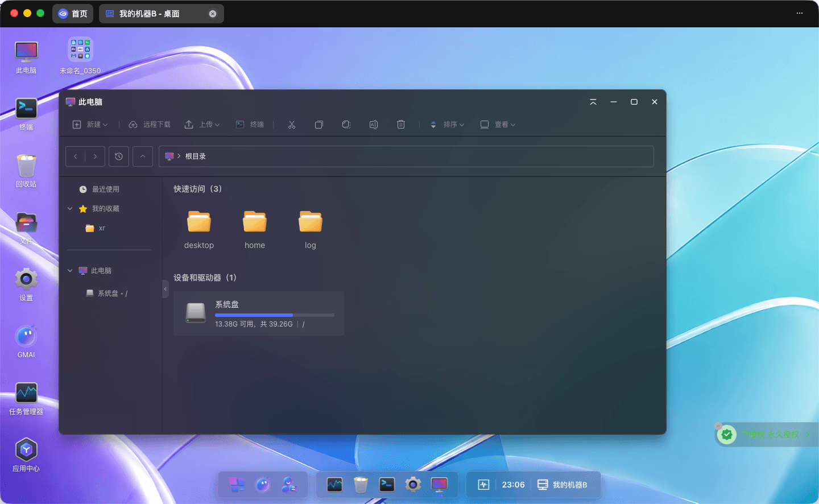Image resolution: width=819 pixels, height=504 pixels.
Task: Open the 回收站 desktop icon
Action: click(x=26, y=171)
